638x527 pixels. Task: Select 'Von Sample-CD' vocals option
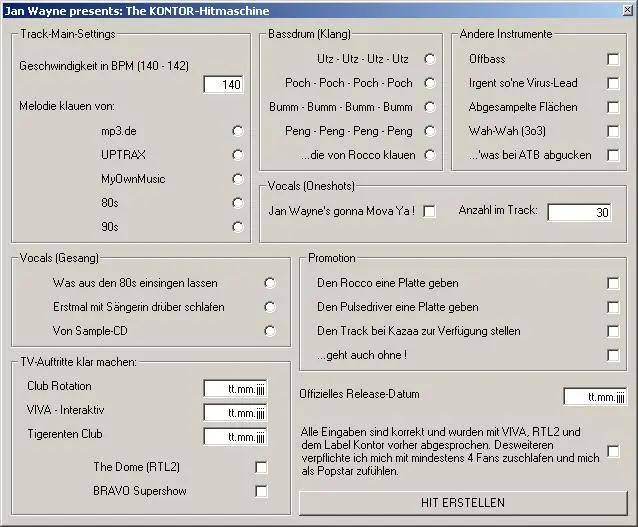click(x=270, y=331)
